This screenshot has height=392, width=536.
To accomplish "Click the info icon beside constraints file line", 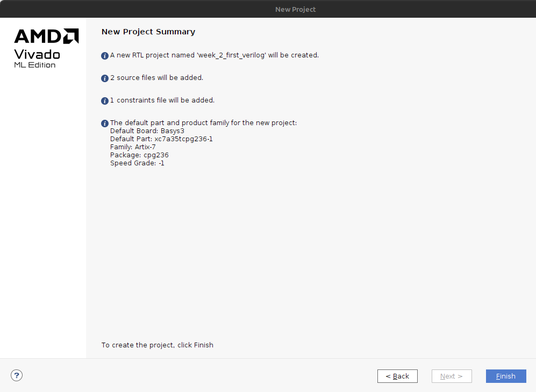I will (x=105, y=101).
